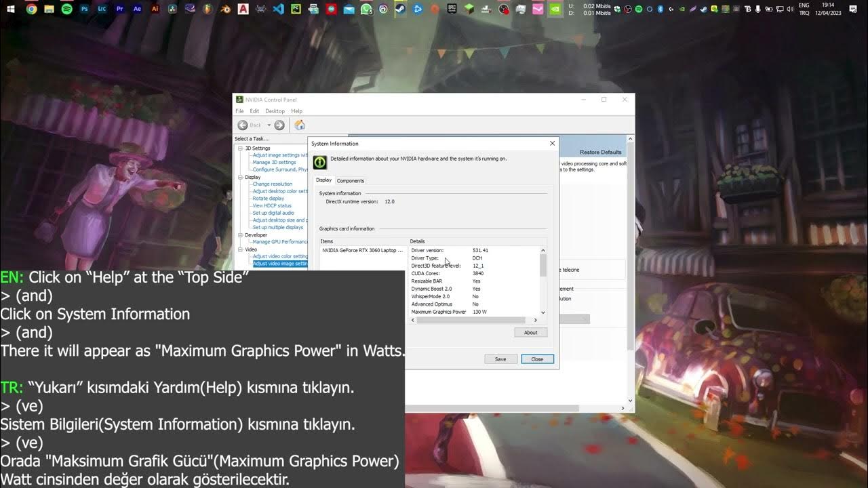Click the ENG TRQ language indicator
This screenshot has width=868, height=488.
804,9
